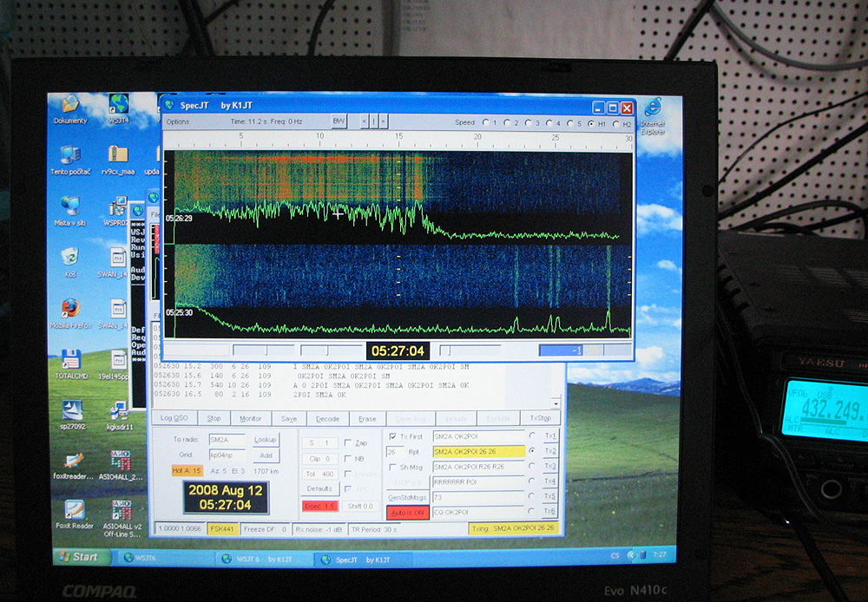Switch to the WSJT6 taskbar item
The image size is (868, 602).
point(166,559)
